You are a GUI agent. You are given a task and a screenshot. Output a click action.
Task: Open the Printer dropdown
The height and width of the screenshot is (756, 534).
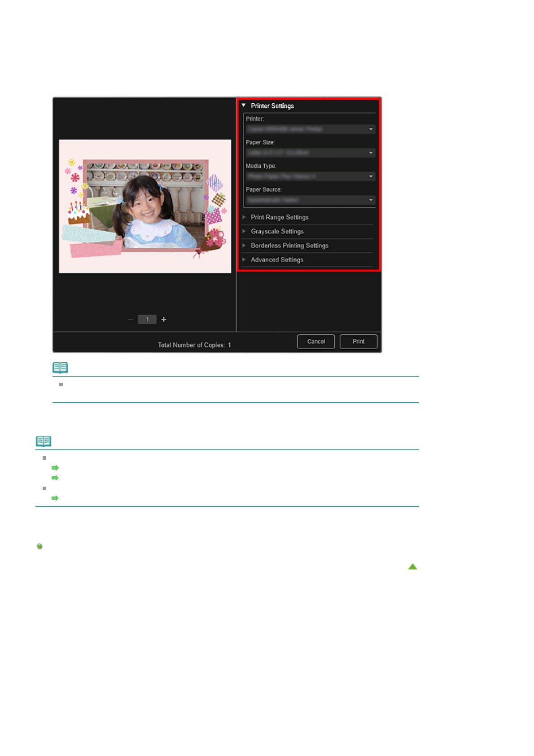(x=310, y=129)
